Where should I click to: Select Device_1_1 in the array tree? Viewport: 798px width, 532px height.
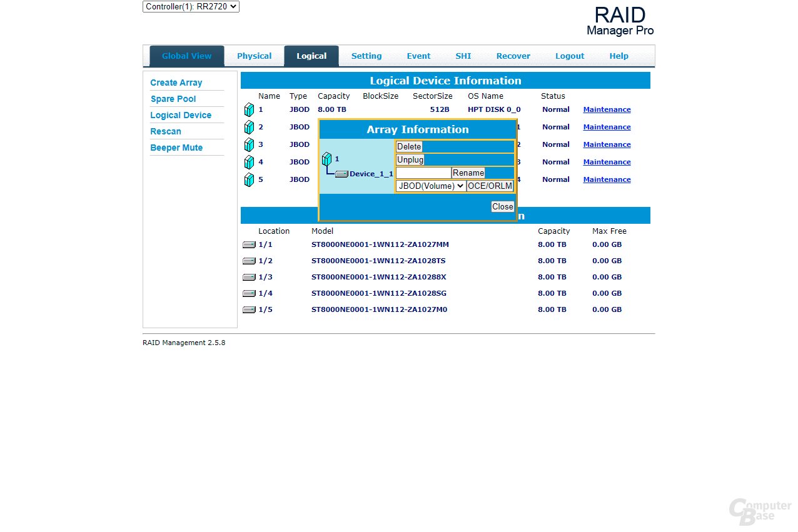coord(371,174)
